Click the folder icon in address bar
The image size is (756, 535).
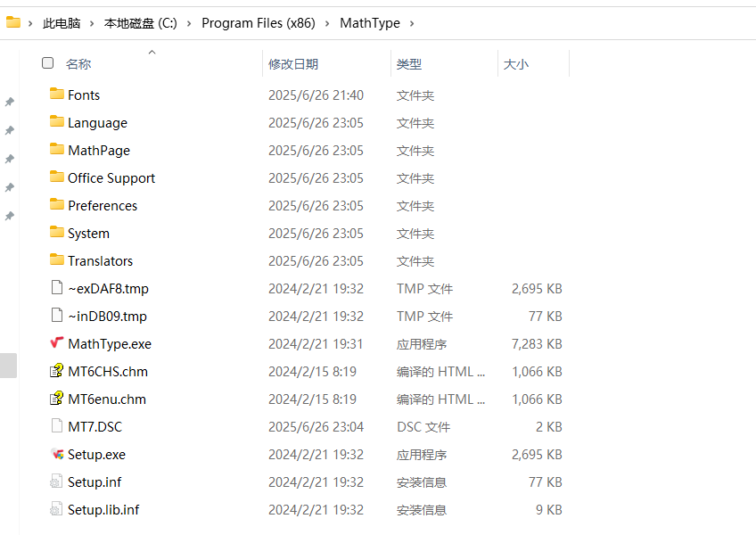click(x=13, y=22)
